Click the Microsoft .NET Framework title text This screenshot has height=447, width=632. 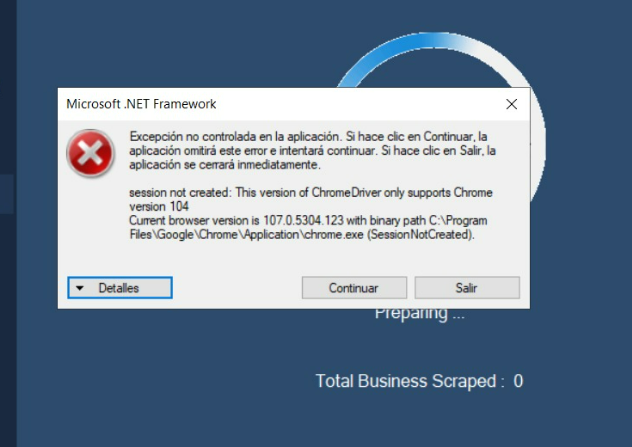pyautogui.click(x=141, y=104)
